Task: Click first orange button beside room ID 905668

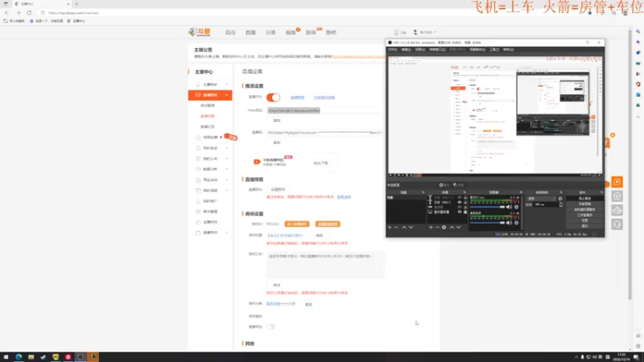Action: [296, 224]
